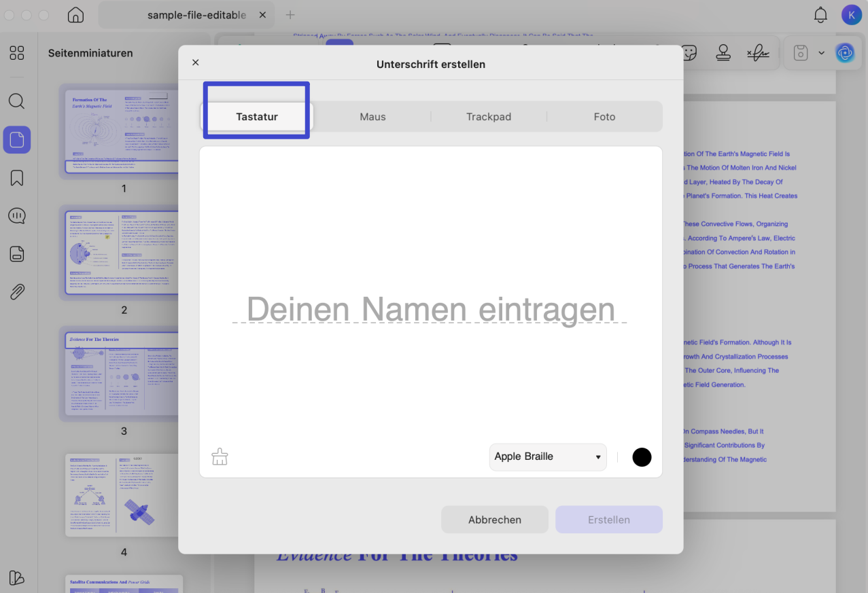Open the K user account avatar
This screenshot has width=868, height=593.
click(x=851, y=15)
